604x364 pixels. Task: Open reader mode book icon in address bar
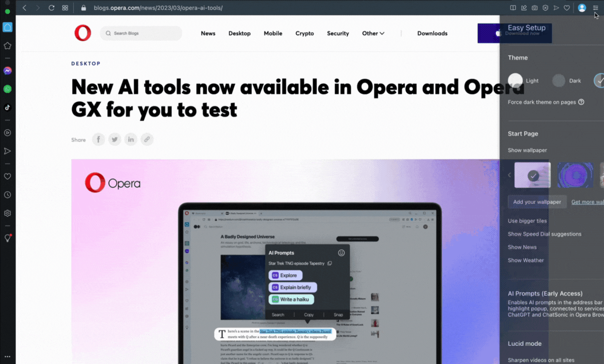point(513,8)
